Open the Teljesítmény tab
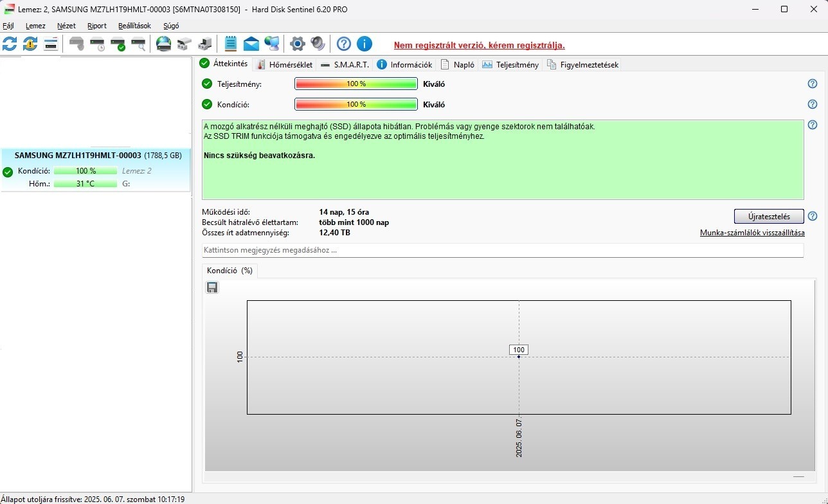 tap(510, 64)
